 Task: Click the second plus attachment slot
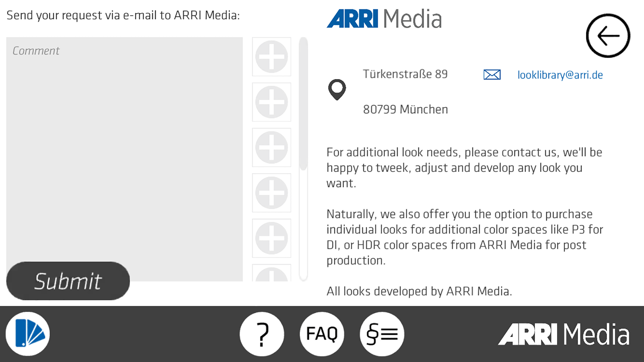click(272, 102)
